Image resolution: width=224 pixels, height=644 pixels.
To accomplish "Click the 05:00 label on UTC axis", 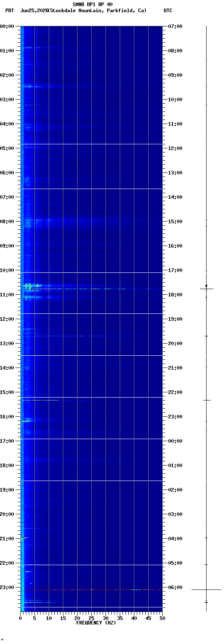I will click(175, 563).
